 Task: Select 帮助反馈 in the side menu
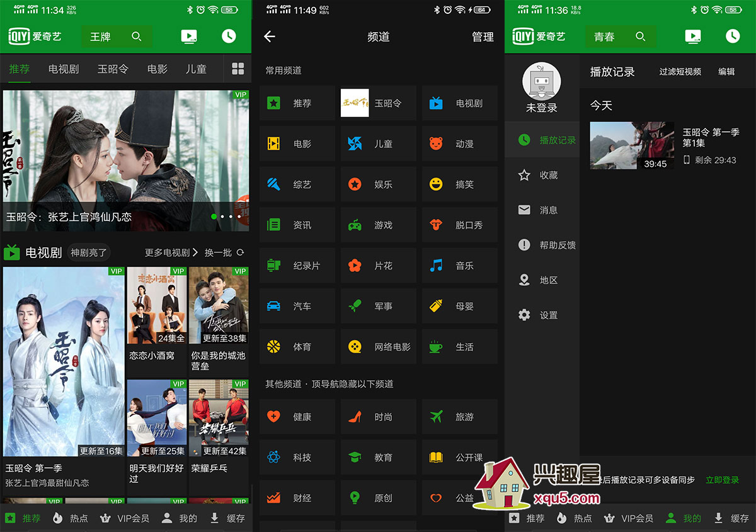coord(542,245)
